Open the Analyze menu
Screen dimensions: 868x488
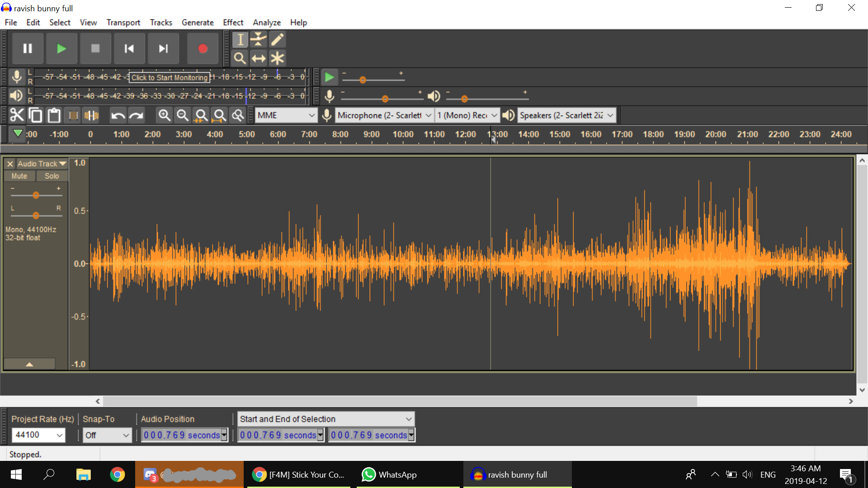[266, 22]
